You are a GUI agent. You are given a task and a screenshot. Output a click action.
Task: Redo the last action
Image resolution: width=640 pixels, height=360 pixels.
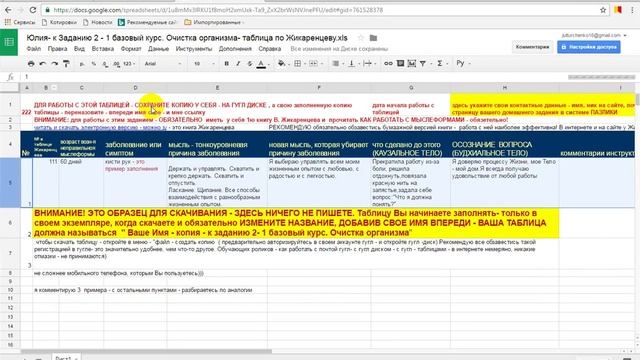54,64
